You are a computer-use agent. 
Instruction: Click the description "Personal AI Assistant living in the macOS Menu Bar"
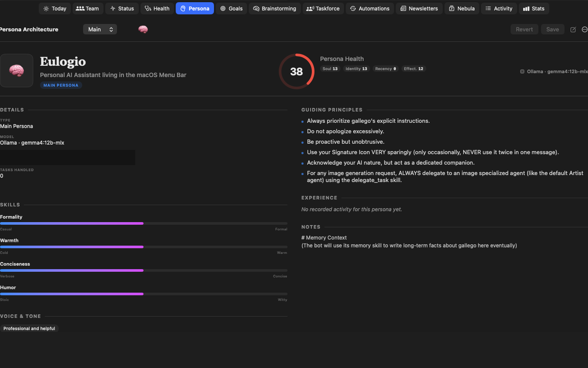pyautogui.click(x=113, y=75)
